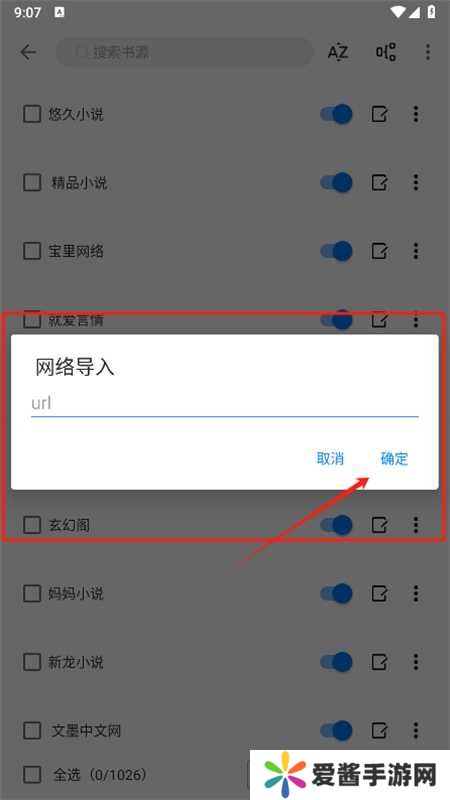Open the AZ sort options
The height and width of the screenshot is (800, 450).
[x=338, y=52]
